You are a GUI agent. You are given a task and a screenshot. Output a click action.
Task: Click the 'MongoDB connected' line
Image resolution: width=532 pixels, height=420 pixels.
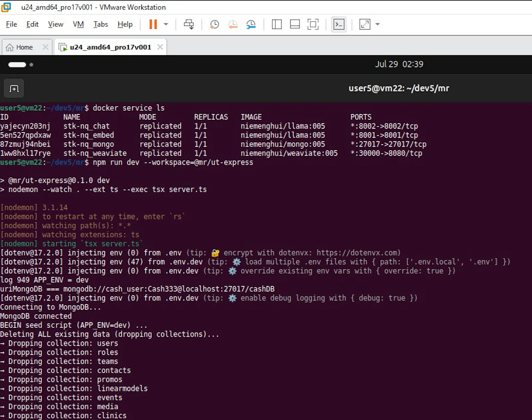coord(36,316)
